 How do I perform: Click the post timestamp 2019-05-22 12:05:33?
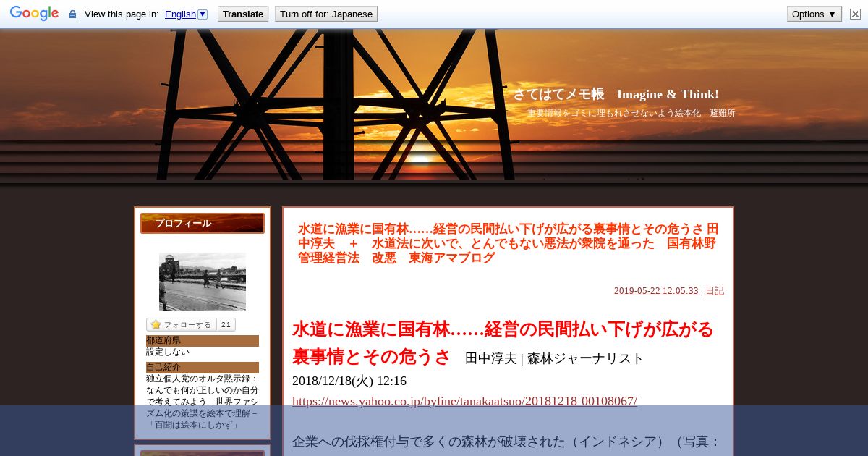(x=656, y=291)
